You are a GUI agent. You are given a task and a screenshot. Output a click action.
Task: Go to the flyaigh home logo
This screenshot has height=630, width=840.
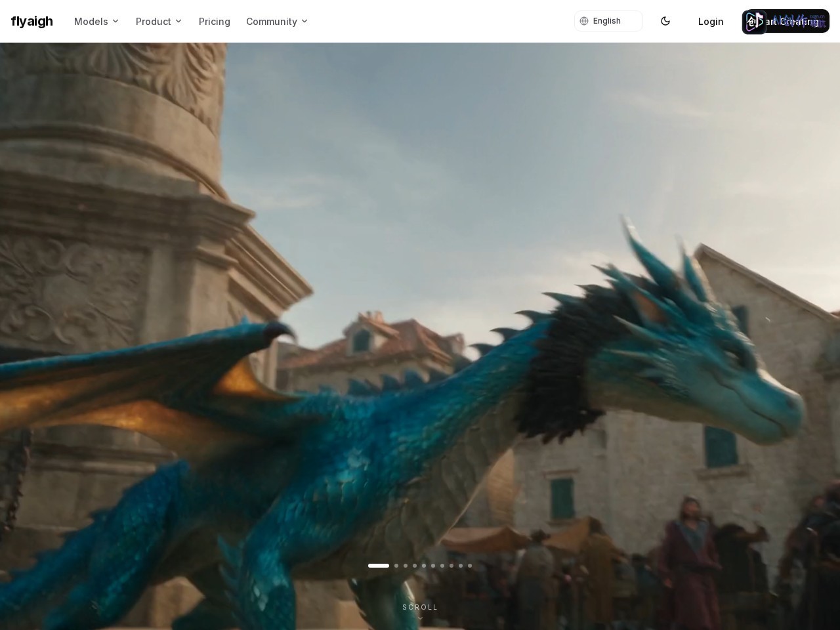click(x=31, y=21)
